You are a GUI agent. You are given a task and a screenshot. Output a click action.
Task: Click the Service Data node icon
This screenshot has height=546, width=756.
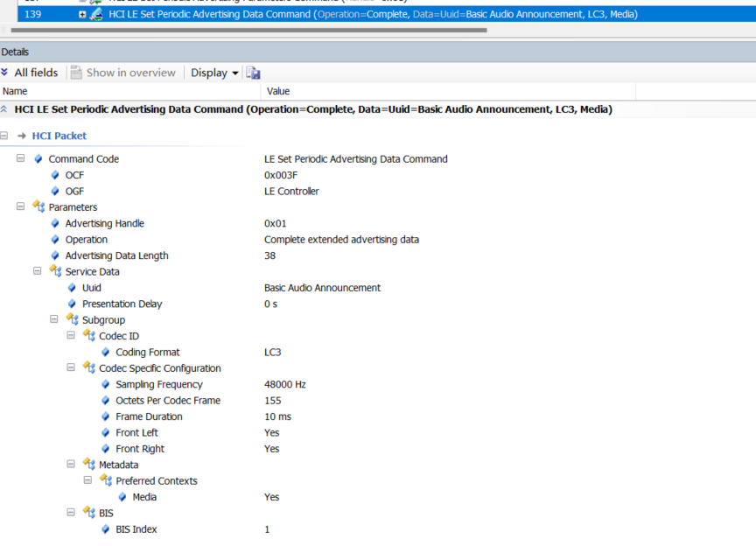coord(55,272)
